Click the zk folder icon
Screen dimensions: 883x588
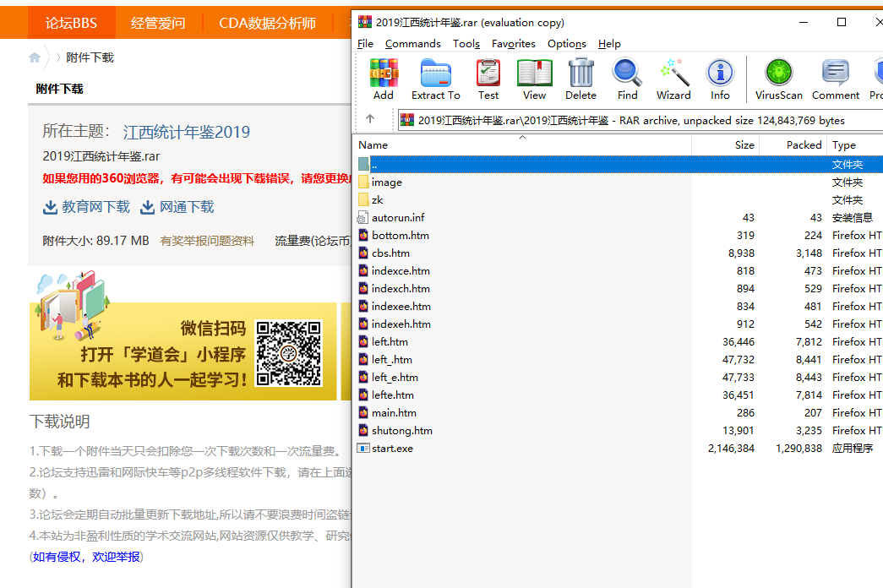(x=364, y=200)
